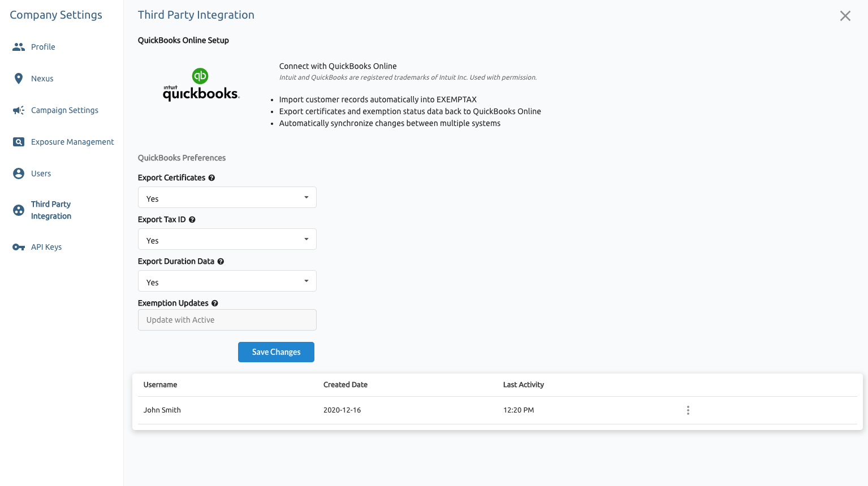
Task: Open the Users section
Action: [41, 173]
